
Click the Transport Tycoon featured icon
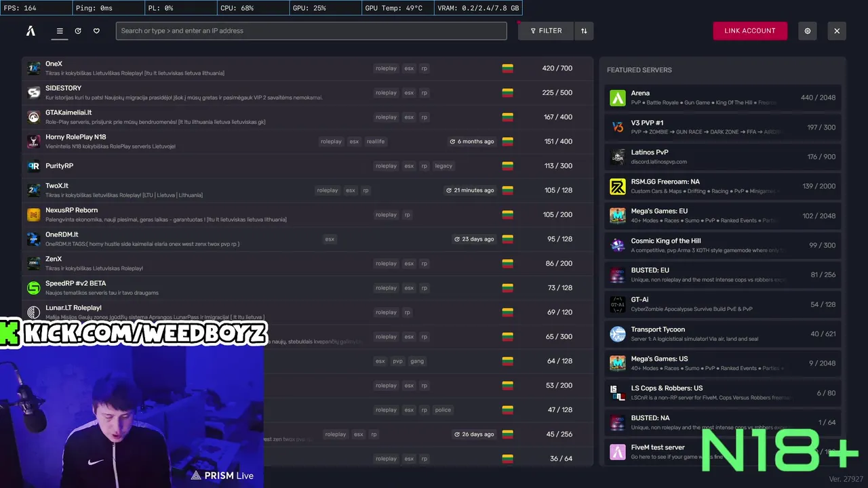618,333
